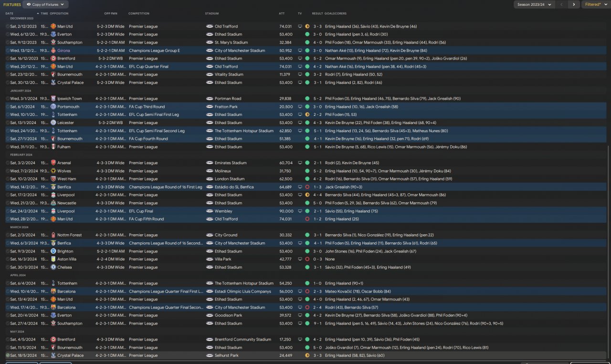Open the Girona team link

(63, 51)
